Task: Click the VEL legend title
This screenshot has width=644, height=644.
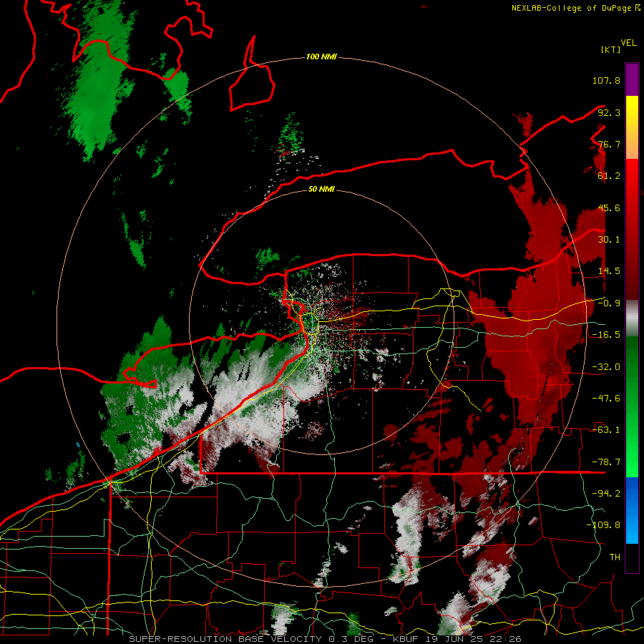Action: tap(628, 43)
